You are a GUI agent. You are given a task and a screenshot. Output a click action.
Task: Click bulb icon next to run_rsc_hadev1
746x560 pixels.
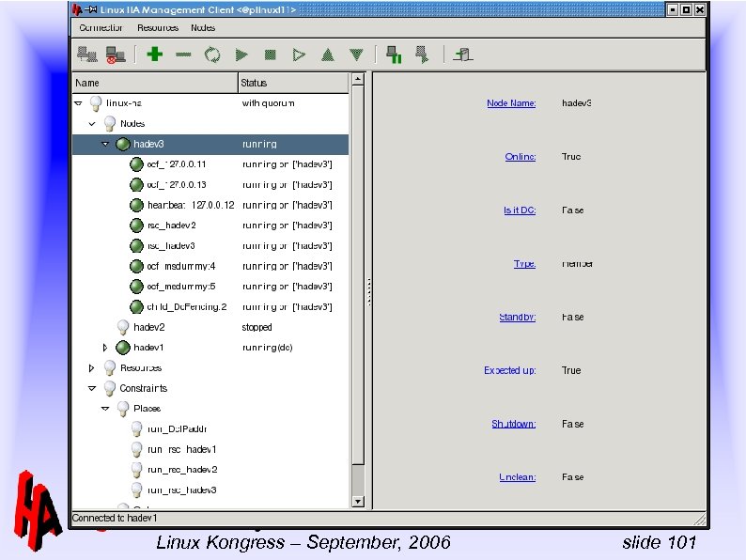pos(136,450)
